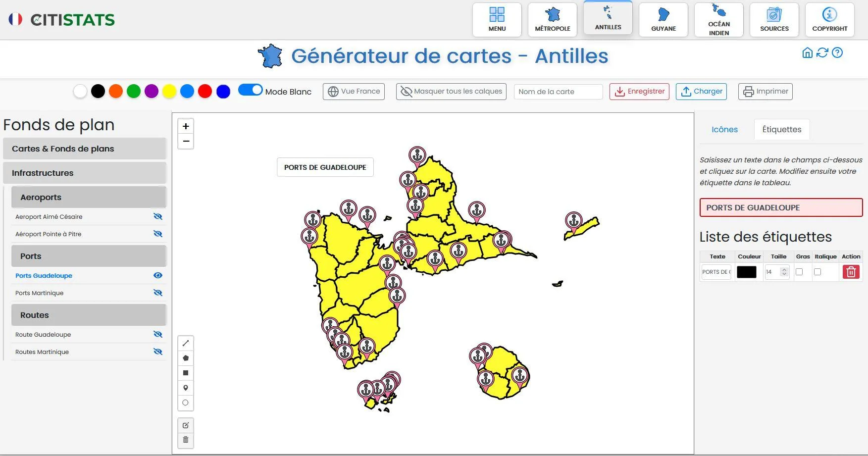Pick the black color swatch
The height and width of the screenshot is (456, 868).
click(x=98, y=91)
